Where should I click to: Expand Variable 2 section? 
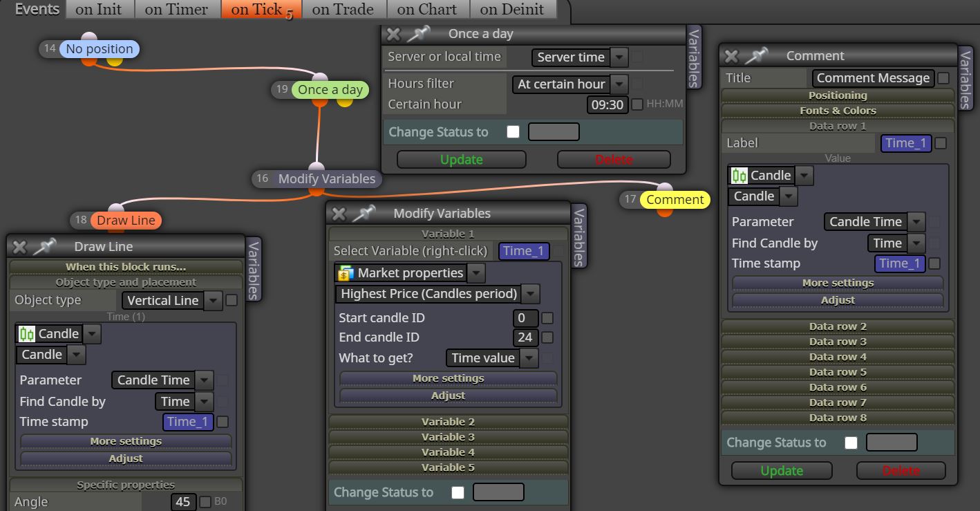coord(448,422)
